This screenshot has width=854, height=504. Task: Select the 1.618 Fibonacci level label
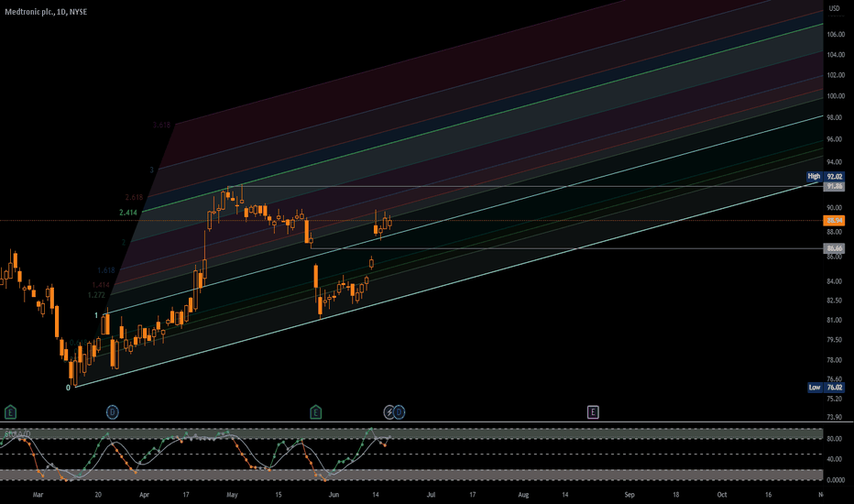pyautogui.click(x=106, y=270)
